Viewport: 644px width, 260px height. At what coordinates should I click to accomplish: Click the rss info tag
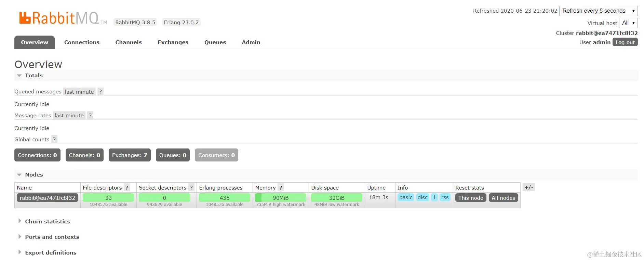click(x=445, y=197)
